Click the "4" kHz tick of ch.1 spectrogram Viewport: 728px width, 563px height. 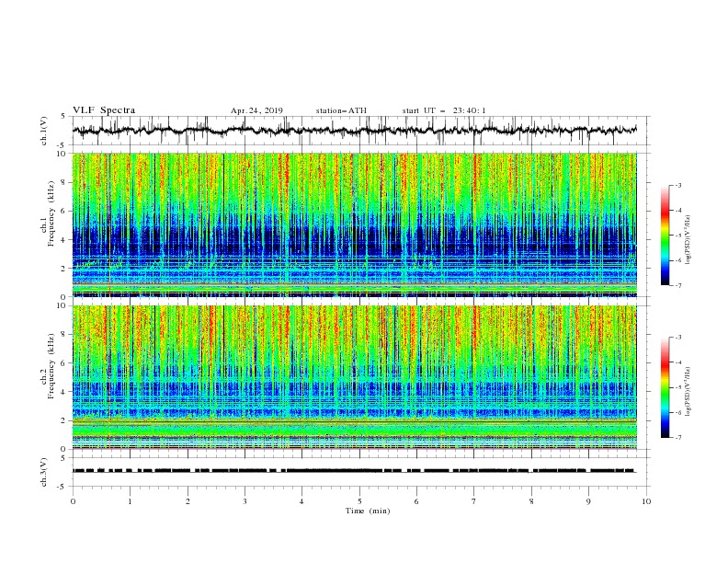(x=65, y=240)
